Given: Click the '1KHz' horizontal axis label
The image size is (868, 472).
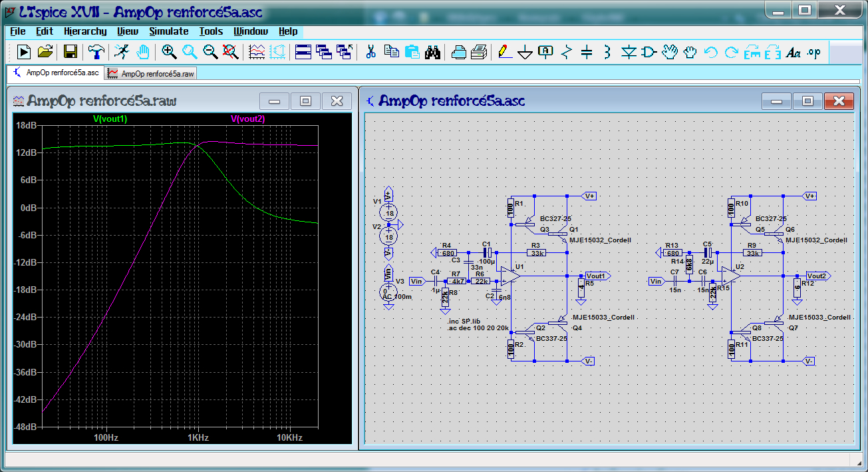Looking at the screenshot, I should tap(198, 437).
